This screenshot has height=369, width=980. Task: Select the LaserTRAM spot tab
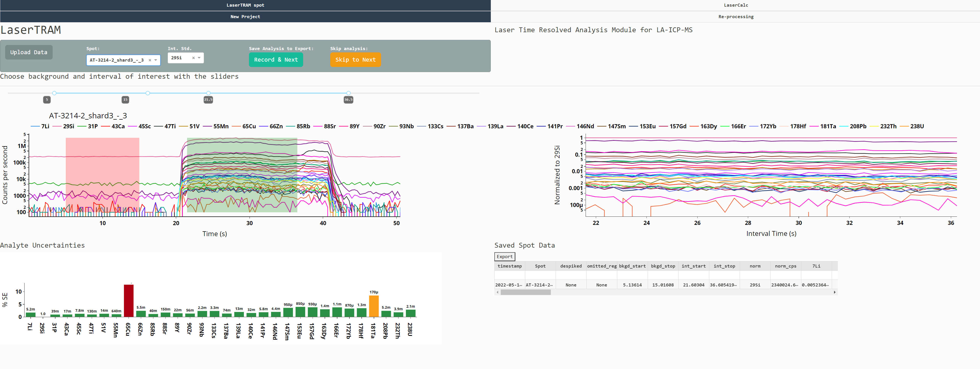coord(245,5)
